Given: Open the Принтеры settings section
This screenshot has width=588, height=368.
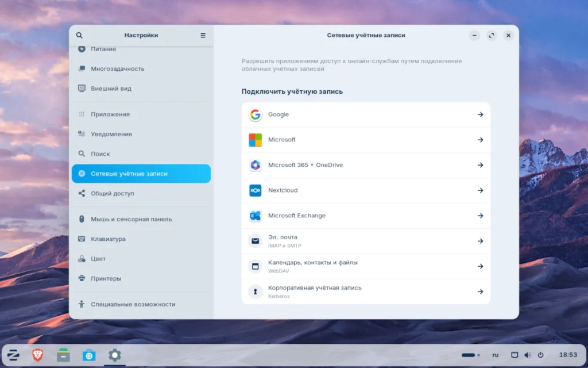Looking at the screenshot, I should (x=141, y=278).
